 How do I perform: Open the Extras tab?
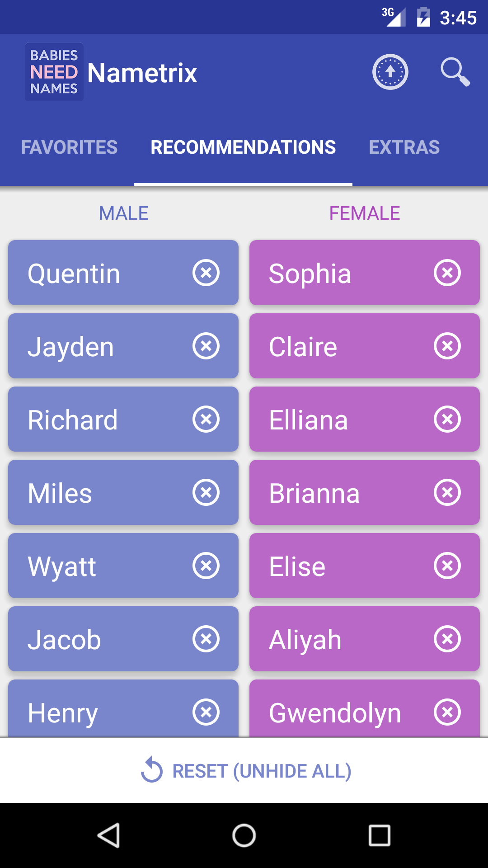click(x=404, y=147)
